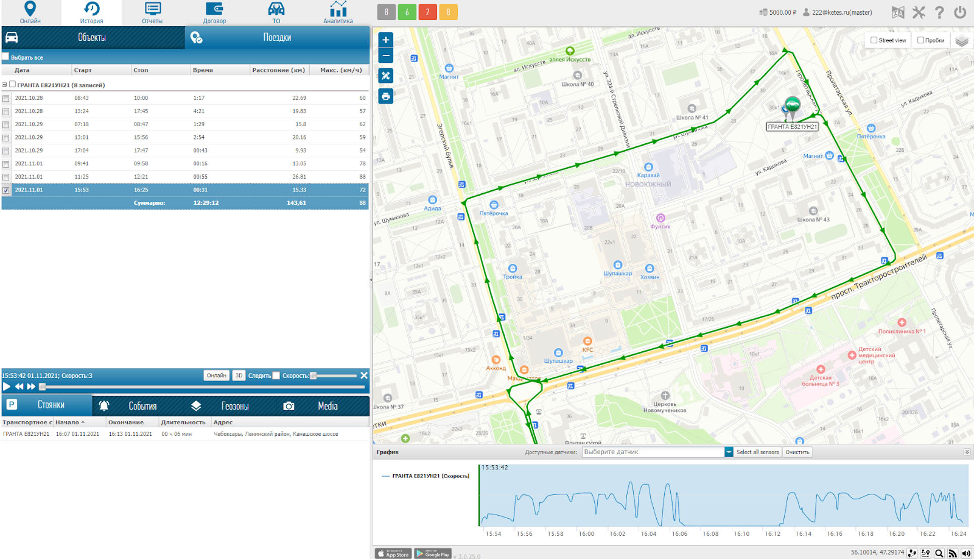Image resolution: width=974 pixels, height=560 pixels.
Task: Enable Street view checkbox
Action: tap(872, 41)
